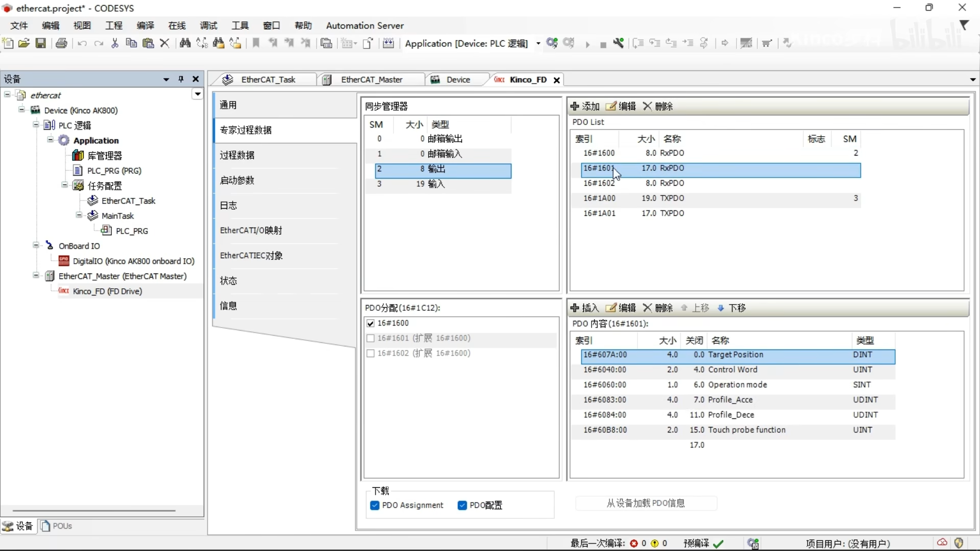Click the 从设备加载PDO信息 button
This screenshot has height=551, width=980.
click(646, 503)
